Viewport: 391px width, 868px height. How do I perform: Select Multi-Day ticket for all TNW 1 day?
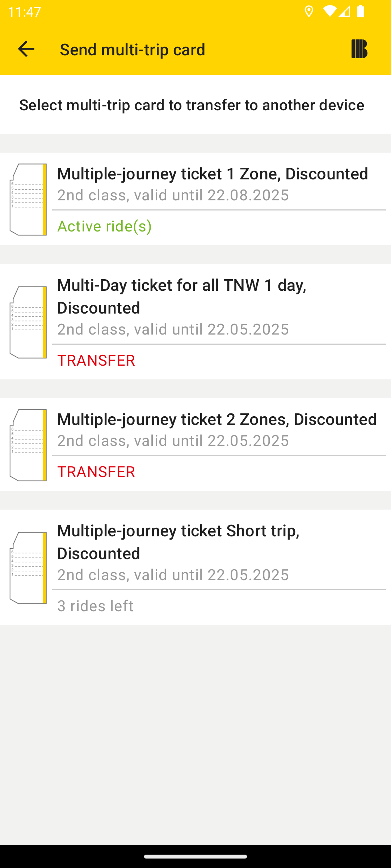[x=195, y=322]
